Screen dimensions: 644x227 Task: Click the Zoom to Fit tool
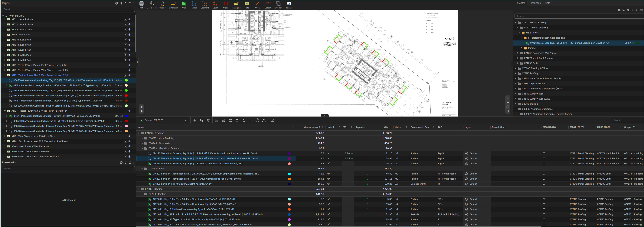[x=152, y=5]
